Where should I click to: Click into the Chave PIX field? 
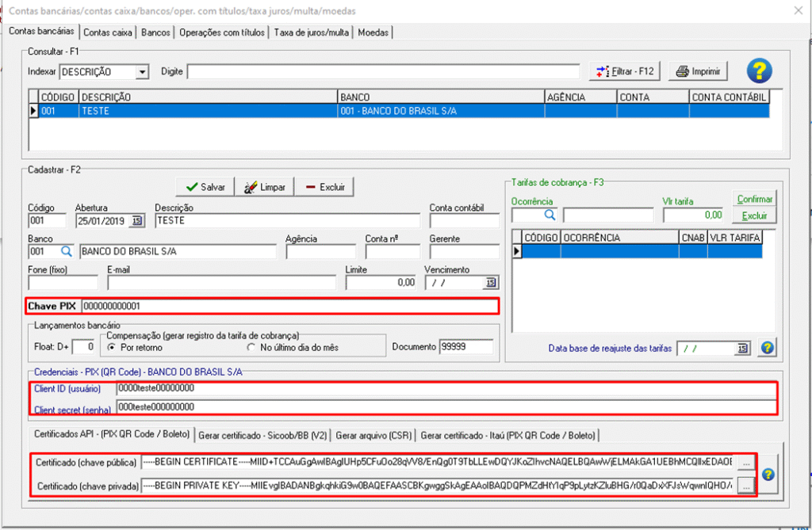[x=289, y=306]
